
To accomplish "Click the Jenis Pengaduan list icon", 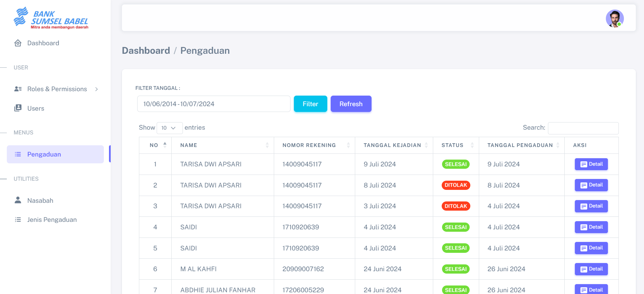I will [18, 220].
